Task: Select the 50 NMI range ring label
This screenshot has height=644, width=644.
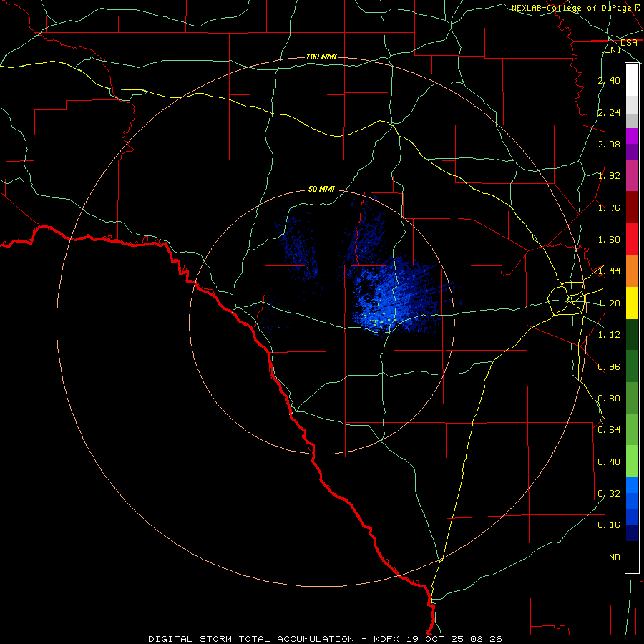Action: click(321, 189)
